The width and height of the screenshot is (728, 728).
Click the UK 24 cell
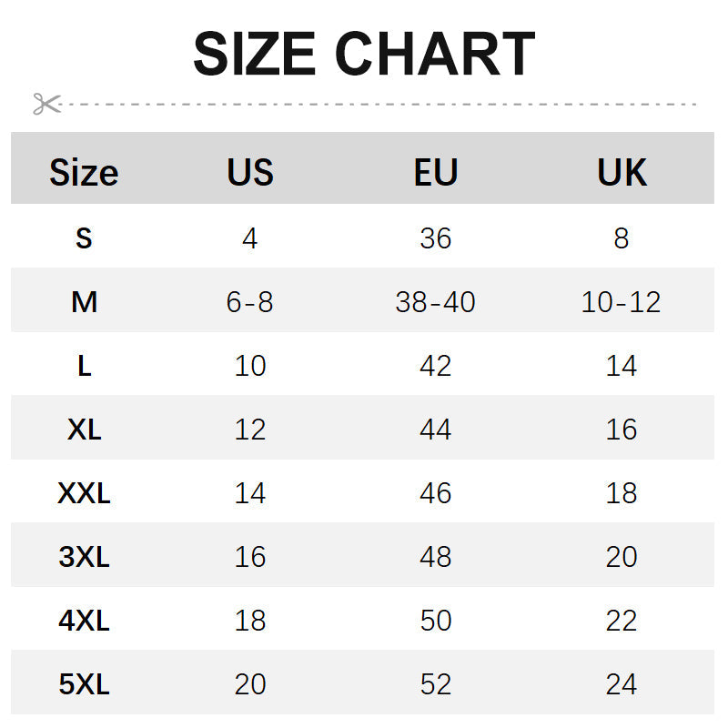coord(622,684)
